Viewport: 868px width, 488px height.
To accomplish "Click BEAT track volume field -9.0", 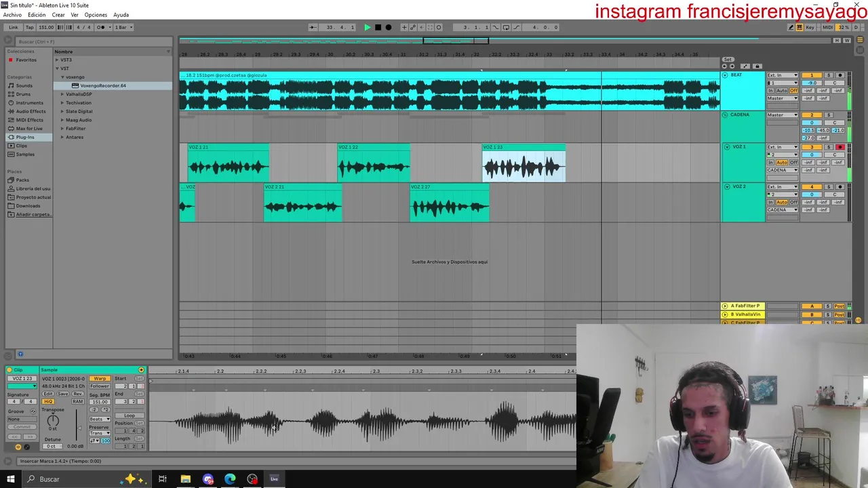I will coord(812,83).
